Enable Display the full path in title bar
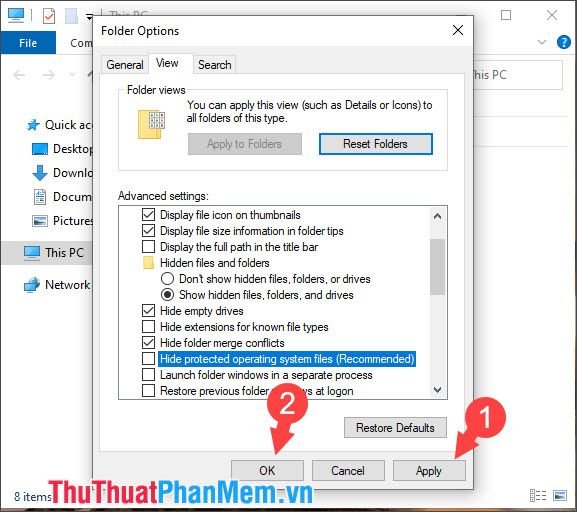Viewport: 577px width, 512px height. click(148, 247)
